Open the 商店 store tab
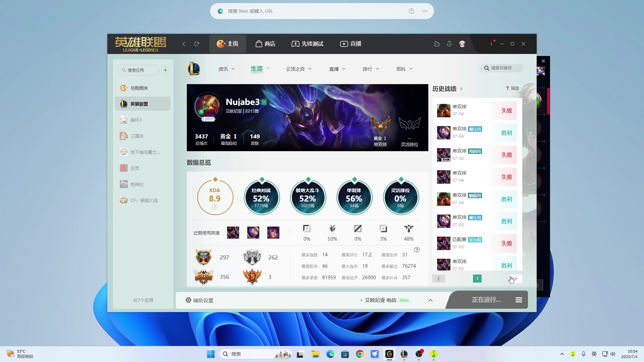The width and height of the screenshot is (644, 362). click(x=265, y=44)
